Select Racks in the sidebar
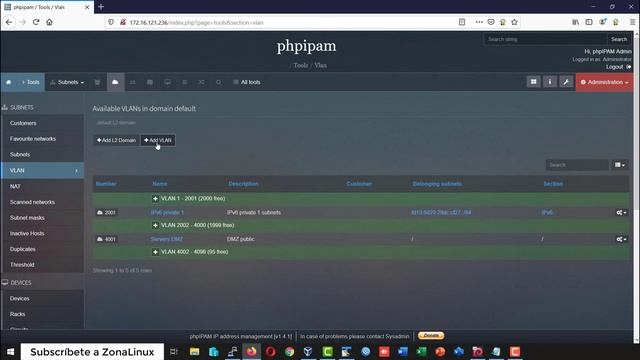Image resolution: width=640 pixels, height=360 pixels. [x=42, y=314]
